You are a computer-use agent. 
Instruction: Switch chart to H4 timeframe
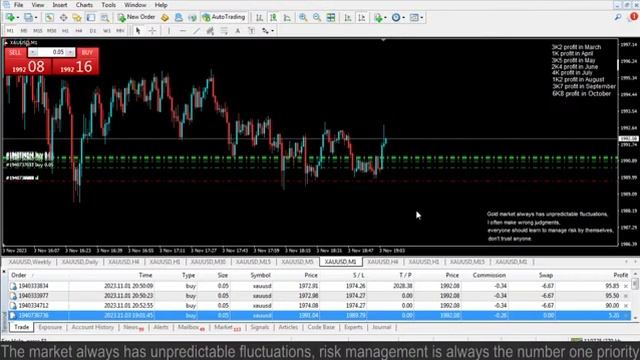pyautogui.click(x=79, y=31)
